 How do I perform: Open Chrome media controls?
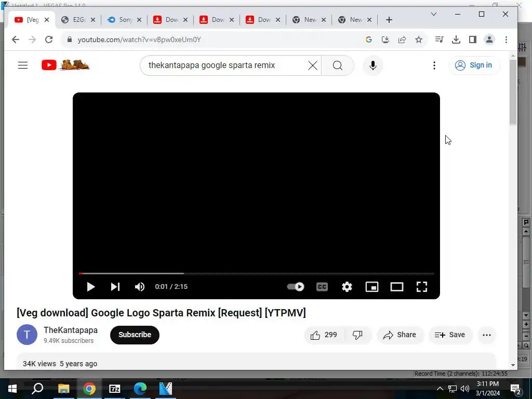coord(440,39)
